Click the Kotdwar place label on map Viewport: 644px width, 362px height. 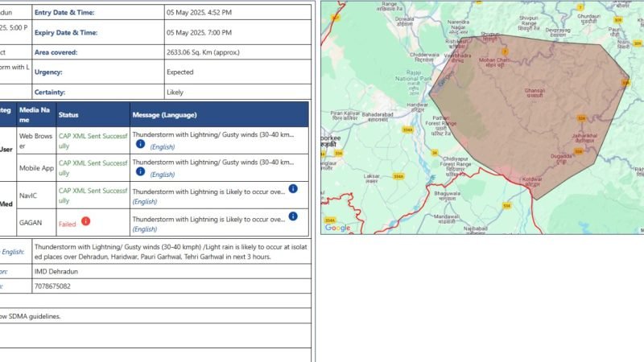[532, 182]
